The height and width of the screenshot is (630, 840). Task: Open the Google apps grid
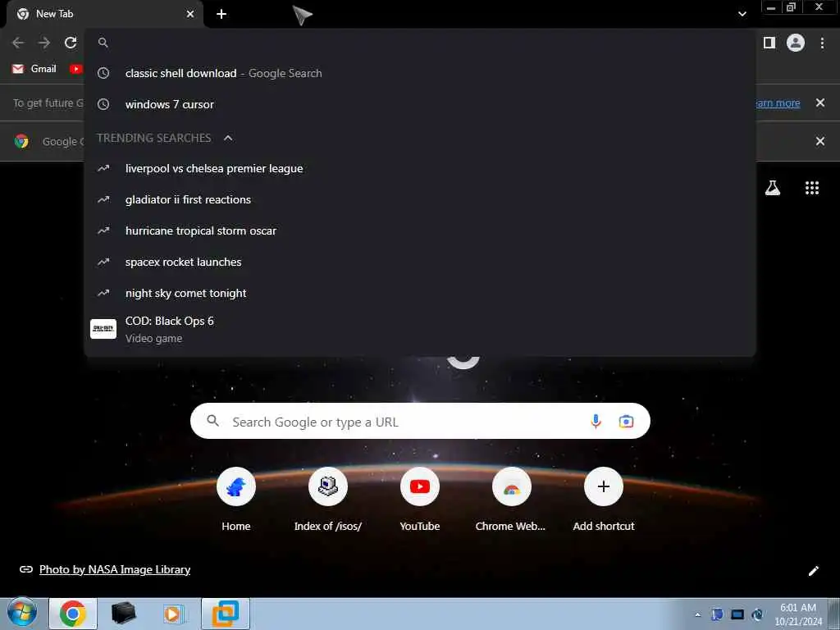(x=811, y=188)
